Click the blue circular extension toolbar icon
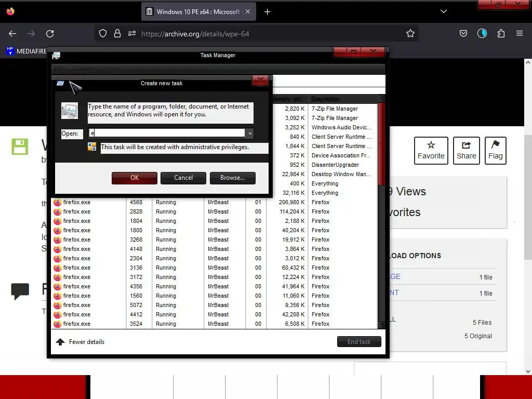 pyautogui.click(x=482, y=33)
